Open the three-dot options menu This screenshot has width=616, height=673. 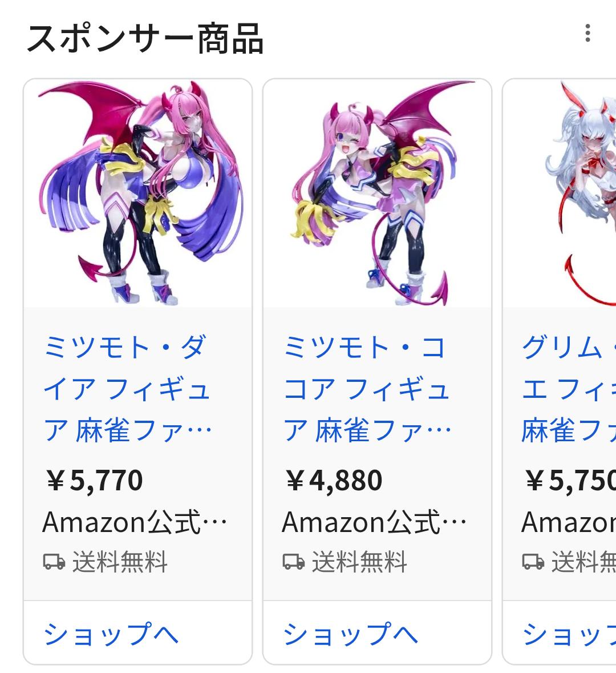[587, 34]
